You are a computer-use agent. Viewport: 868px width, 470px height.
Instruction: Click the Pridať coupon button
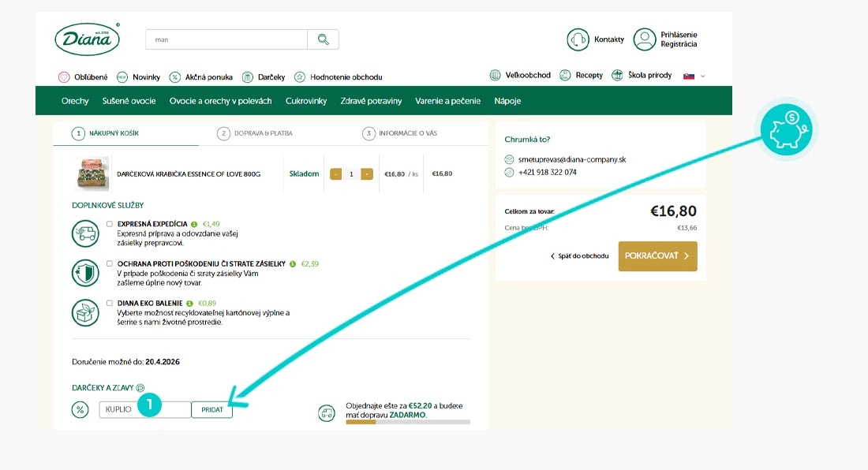click(212, 410)
